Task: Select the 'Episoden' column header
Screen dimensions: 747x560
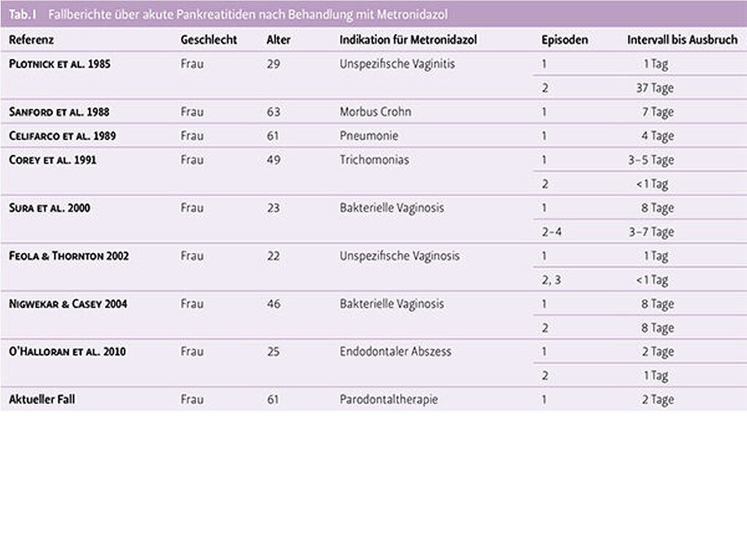Action: coord(565,40)
